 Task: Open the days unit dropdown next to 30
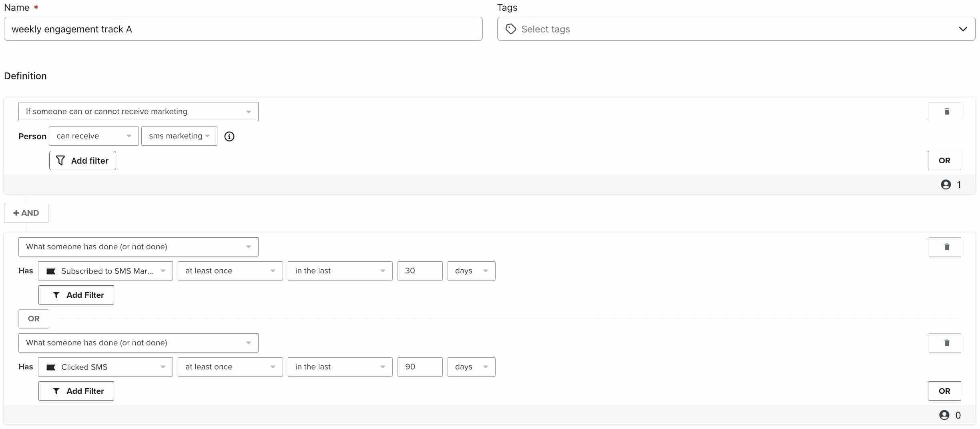point(471,271)
